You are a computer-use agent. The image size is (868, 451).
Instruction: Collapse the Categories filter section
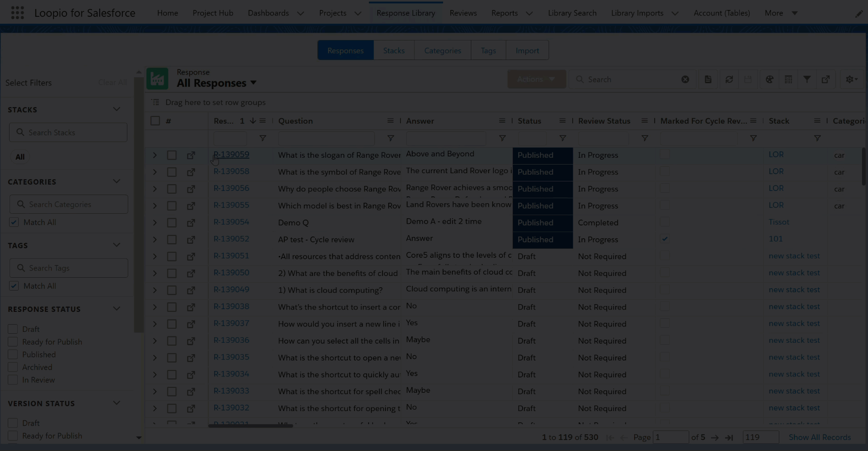point(116,181)
